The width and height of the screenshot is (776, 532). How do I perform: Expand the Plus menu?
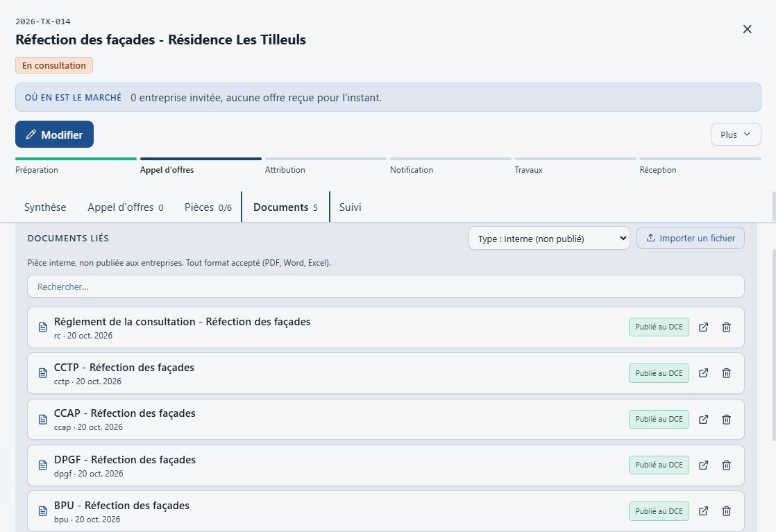736,135
